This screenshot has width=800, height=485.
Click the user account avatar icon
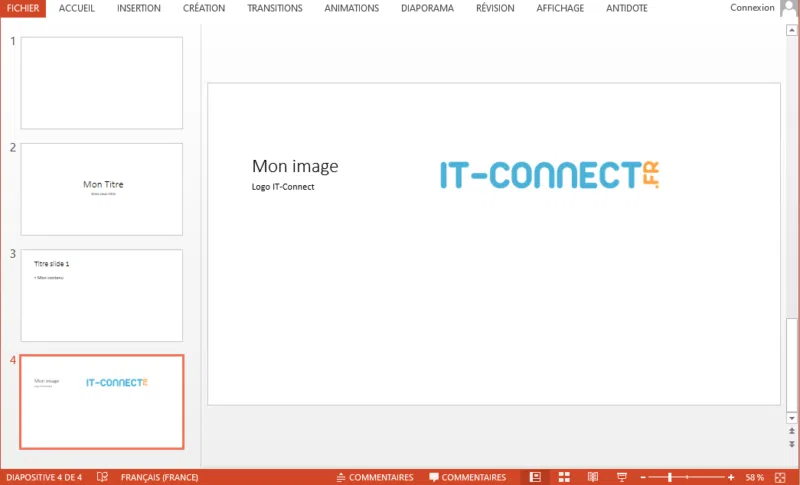click(x=789, y=8)
